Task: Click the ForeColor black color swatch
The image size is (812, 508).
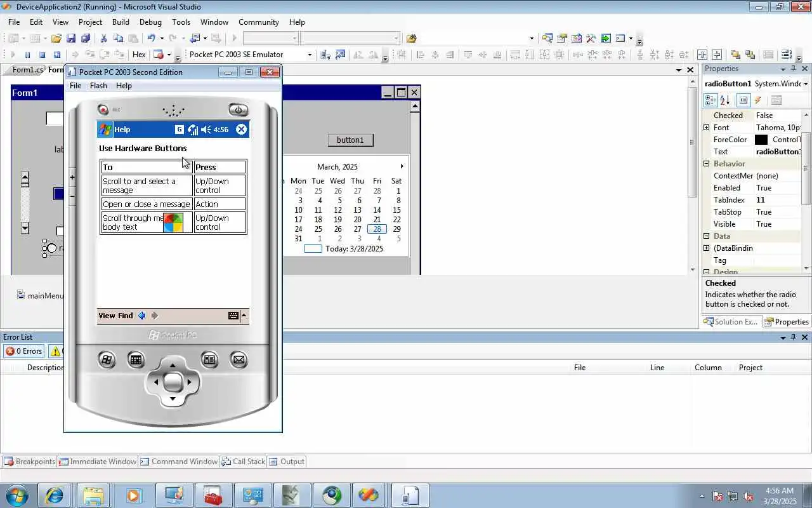Action: 761,140
